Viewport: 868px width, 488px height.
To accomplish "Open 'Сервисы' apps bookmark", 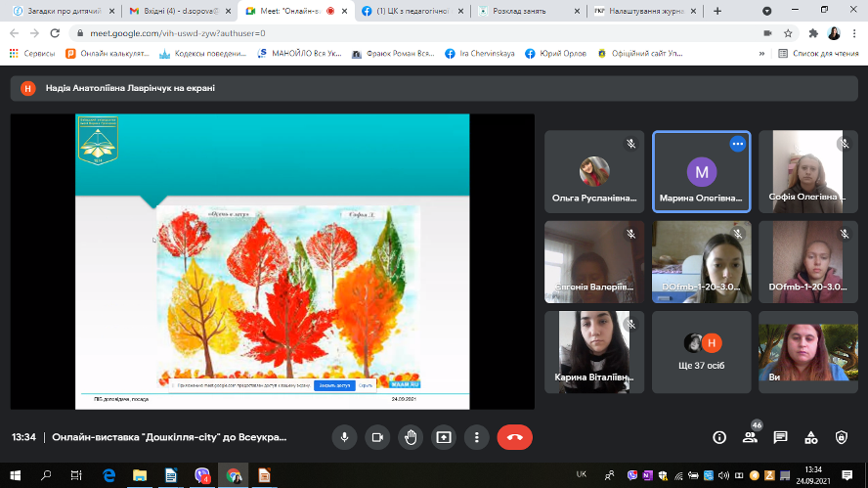I will pyautogui.click(x=32, y=54).
